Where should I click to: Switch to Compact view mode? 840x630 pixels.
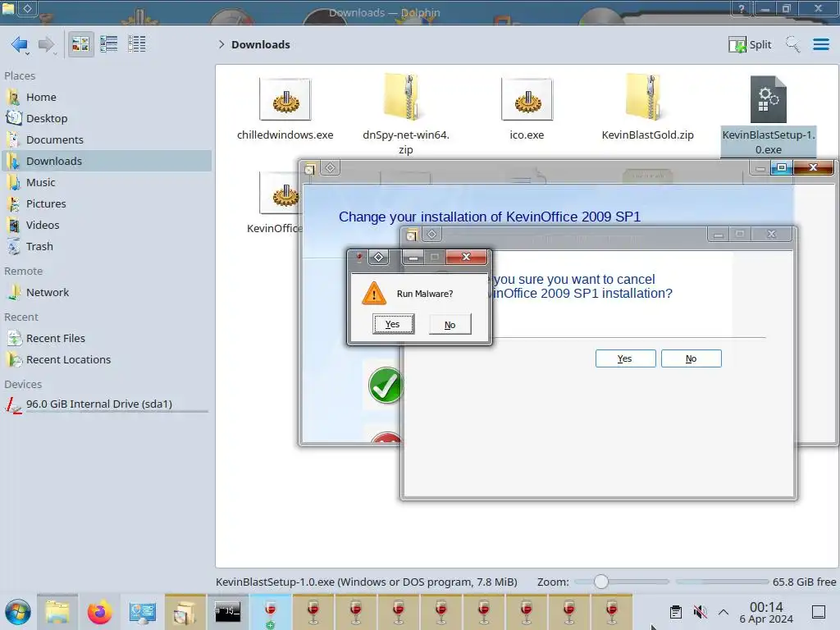coord(109,44)
